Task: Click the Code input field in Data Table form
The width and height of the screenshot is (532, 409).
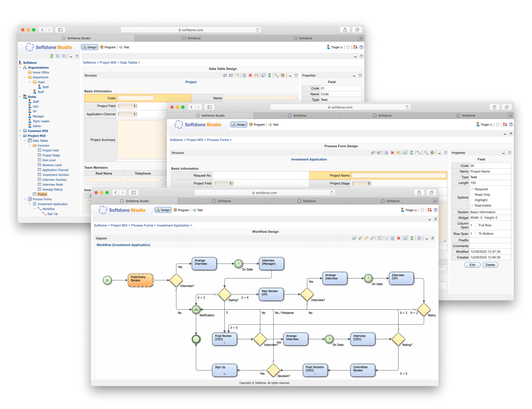Action: (136, 98)
